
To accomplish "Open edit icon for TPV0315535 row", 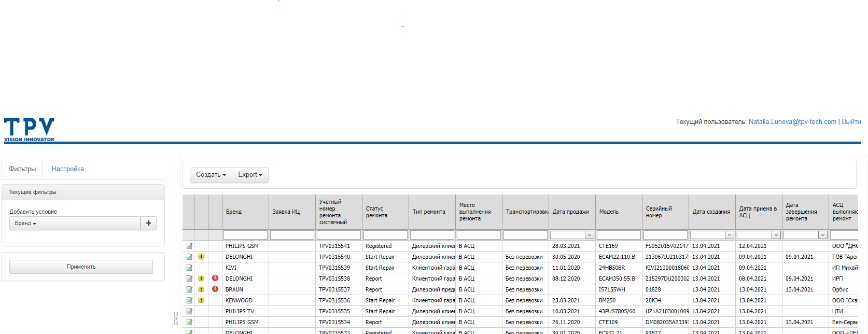I will coord(189,311).
